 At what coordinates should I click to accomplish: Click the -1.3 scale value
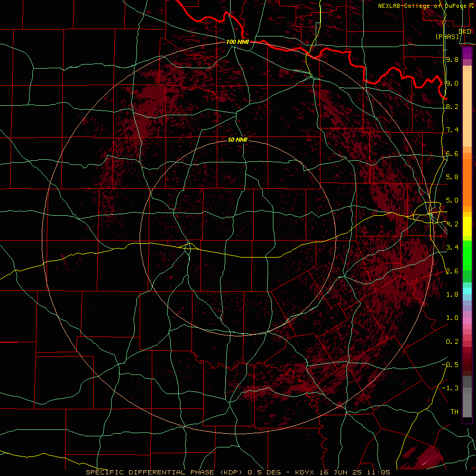pyautogui.click(x=450, y=388)
